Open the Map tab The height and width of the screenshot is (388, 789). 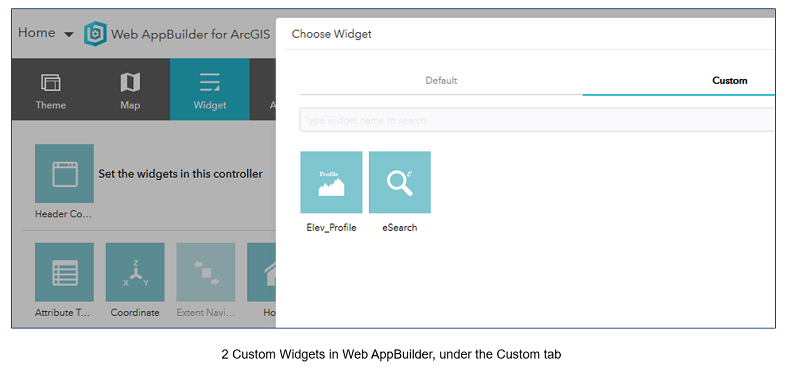click(130, 90)
